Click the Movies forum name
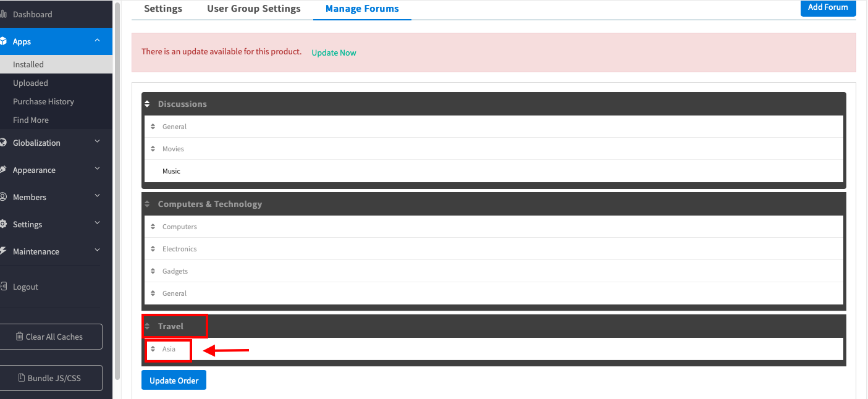The height and width of the screenshot is (399, 868). click(x=173, y=149)
